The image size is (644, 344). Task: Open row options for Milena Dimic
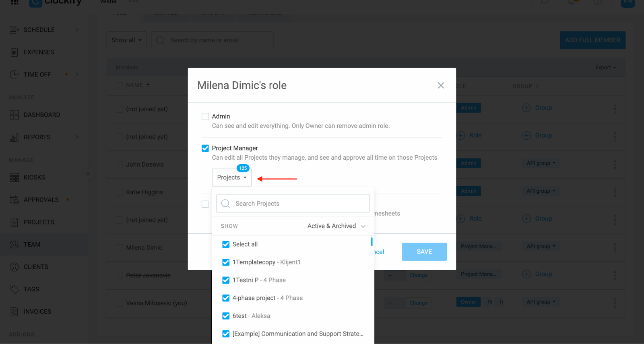point(615,247)
